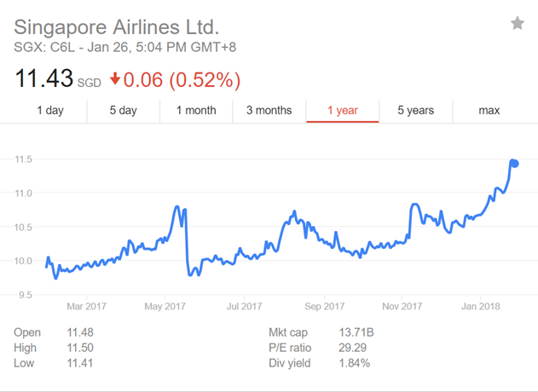
Task: Click the Mar 2017 axis label
Action: [86, 306]
